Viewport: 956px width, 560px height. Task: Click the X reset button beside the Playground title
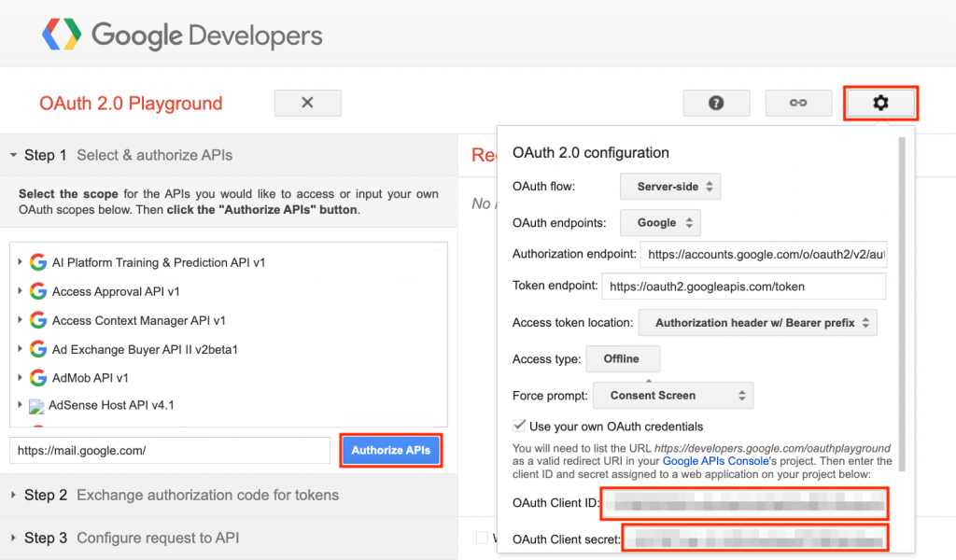point(308,103)
